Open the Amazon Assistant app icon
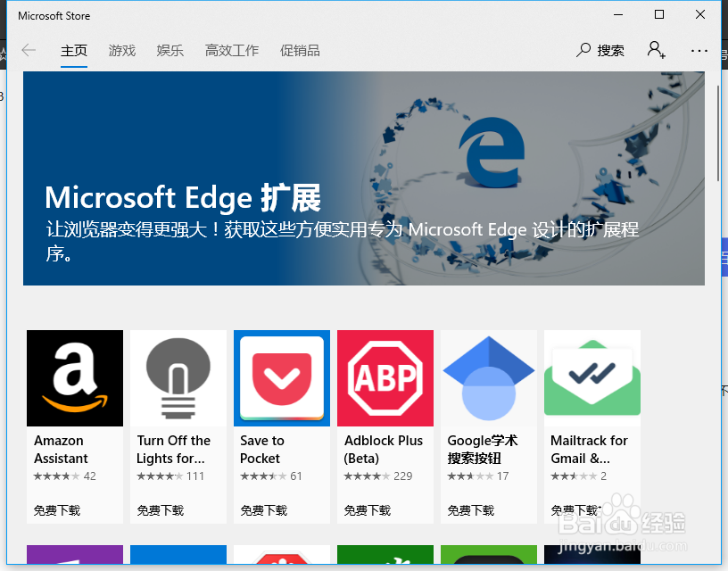Image resolution: width=728 pixels, height=571 pixels. tap(75, 378)
